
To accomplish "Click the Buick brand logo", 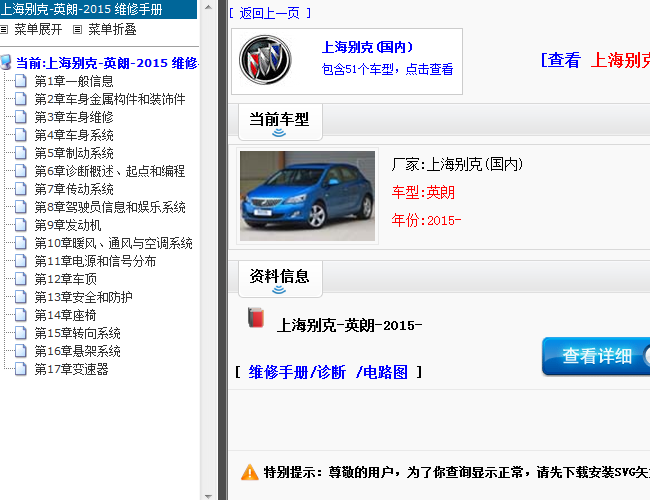I will point(265,60).
